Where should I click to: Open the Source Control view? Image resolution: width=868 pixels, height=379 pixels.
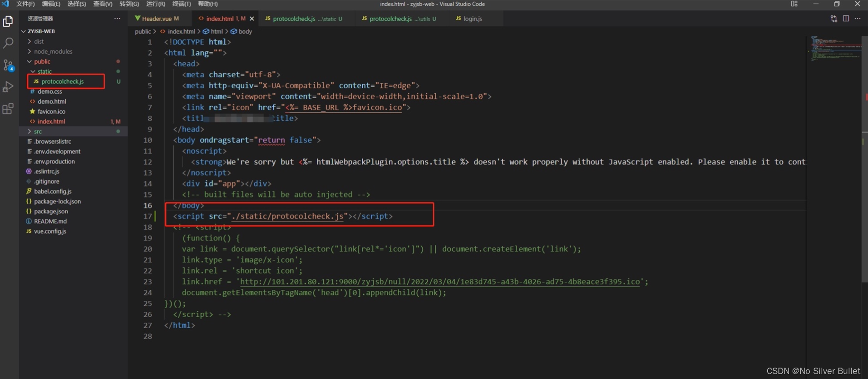(8, 65)
